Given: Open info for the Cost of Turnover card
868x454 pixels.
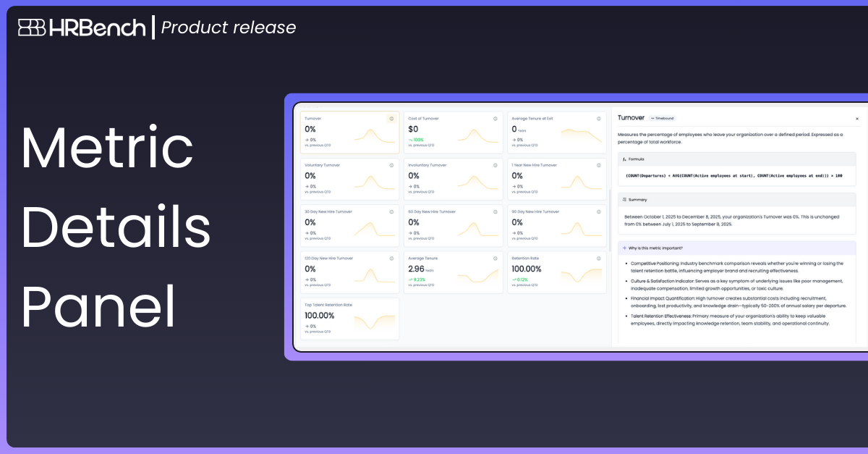Looking at the screenshot, I should pos(495,119).
